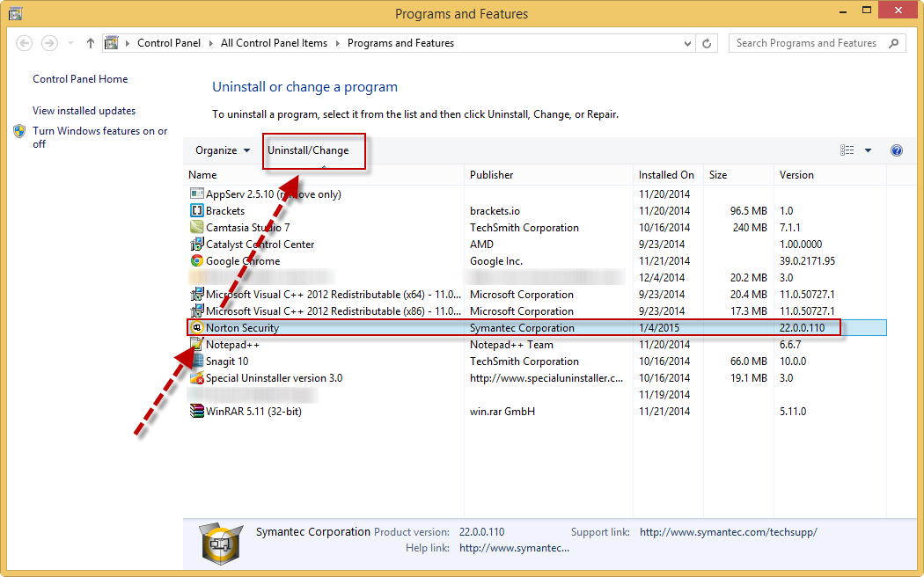Select "Special Uninstaller version 3.0" entry
The width and height of the screenshot is (924, 577).
coord(274,378)
